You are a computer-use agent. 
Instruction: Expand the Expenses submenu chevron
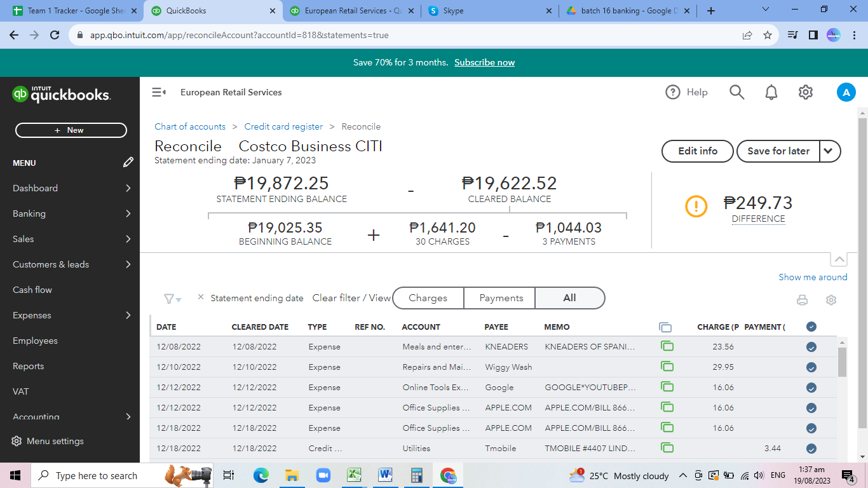pyautogui.click(x=128, y=315)
